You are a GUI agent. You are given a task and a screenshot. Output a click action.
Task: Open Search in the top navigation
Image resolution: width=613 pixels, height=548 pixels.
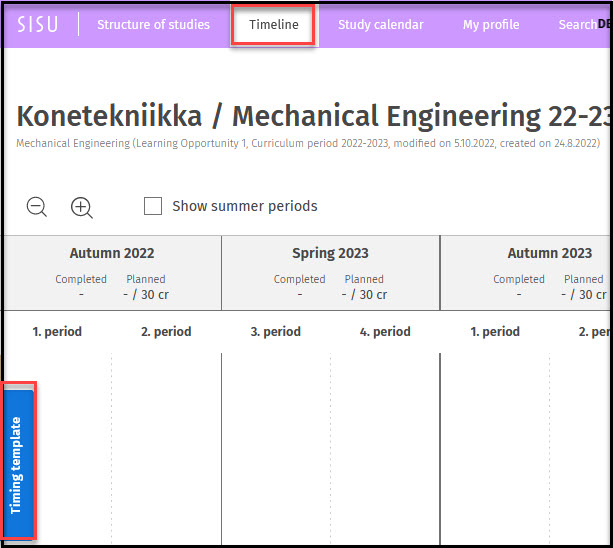(577, 25)
